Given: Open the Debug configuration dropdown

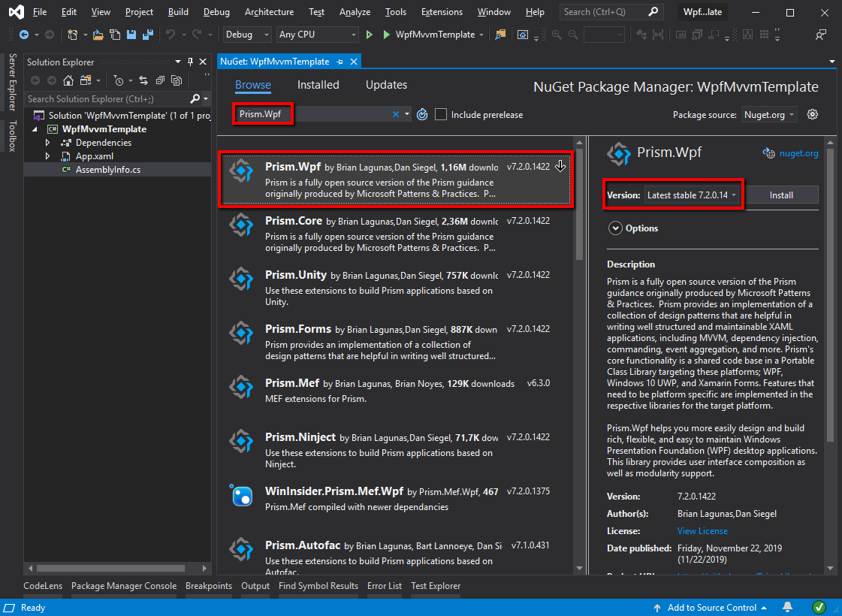Looking at the screenshot, I should (x=247, y=35).
